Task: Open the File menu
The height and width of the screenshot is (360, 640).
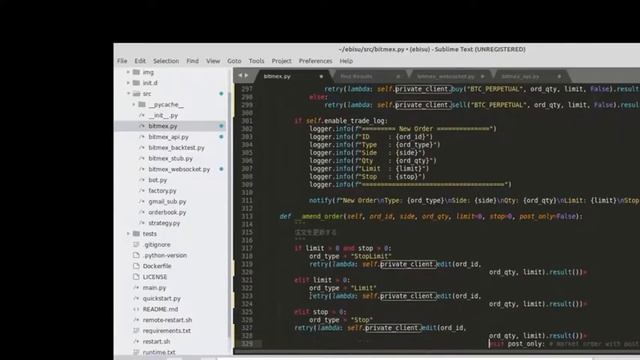Action: click(x=122, y=61)
